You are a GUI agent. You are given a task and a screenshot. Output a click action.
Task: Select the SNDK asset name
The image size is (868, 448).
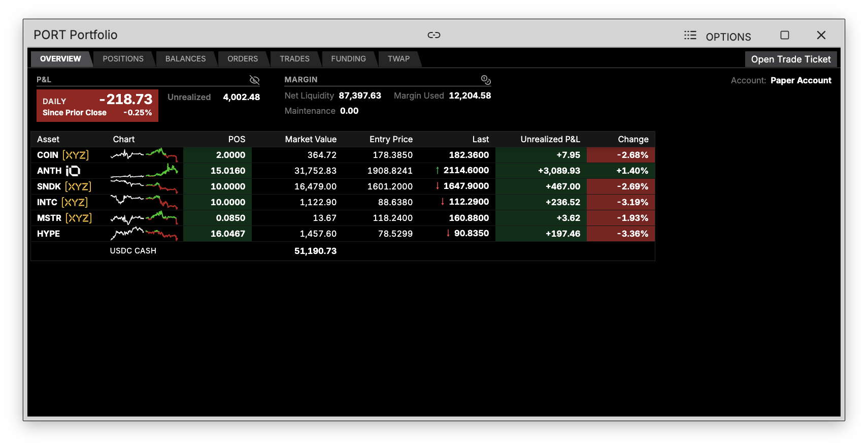tap(49, 186)
